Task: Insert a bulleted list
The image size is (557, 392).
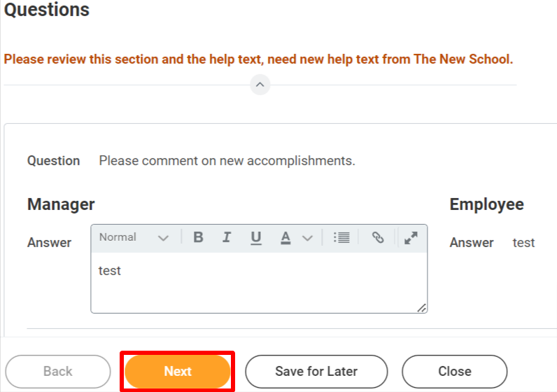Action: coord(341,237)
